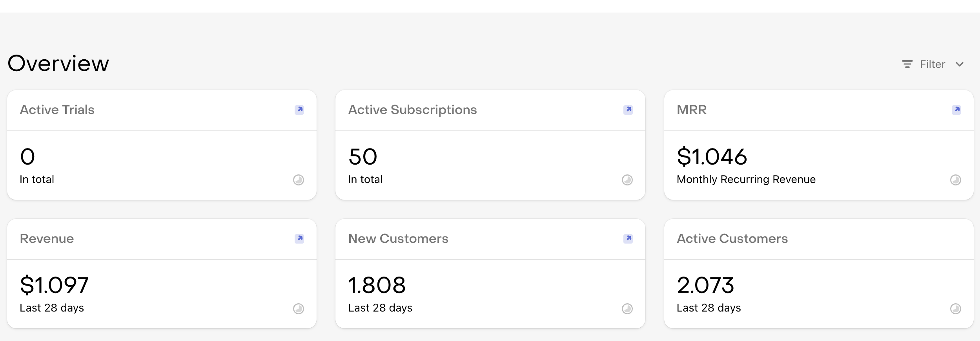Viewport: 980px width, 341px height.
Task: Open the Filter menu label
Action: click(933, 64)
